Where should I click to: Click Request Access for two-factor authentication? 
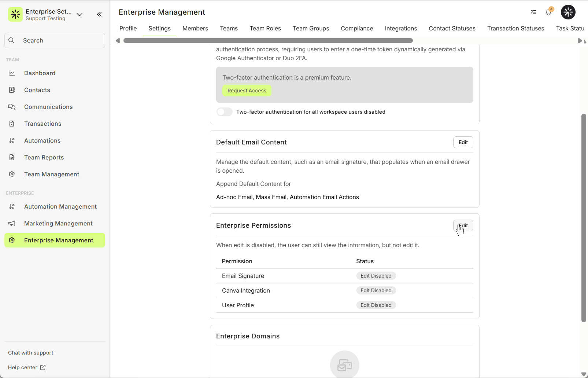tap(247, 91)
